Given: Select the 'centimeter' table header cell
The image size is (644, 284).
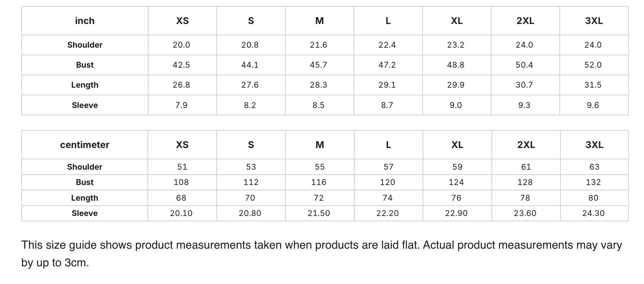Looking at the screenshot, I should pos(85,145).
